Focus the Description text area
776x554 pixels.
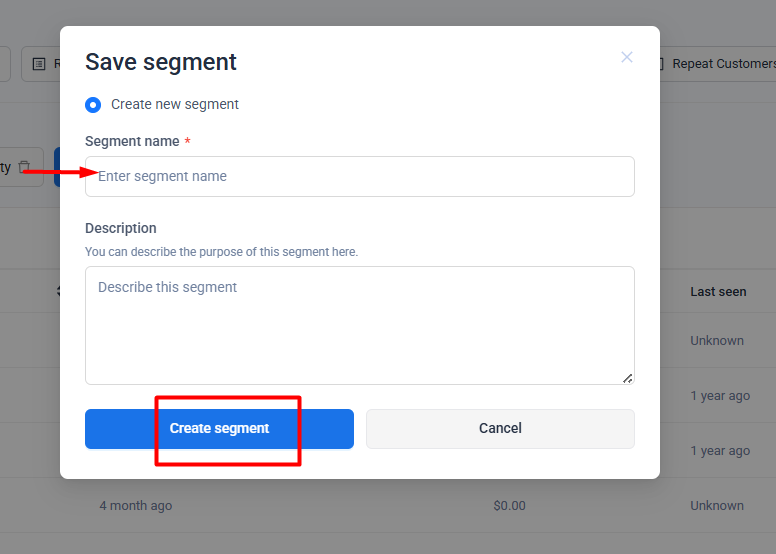tap(360, 325)
